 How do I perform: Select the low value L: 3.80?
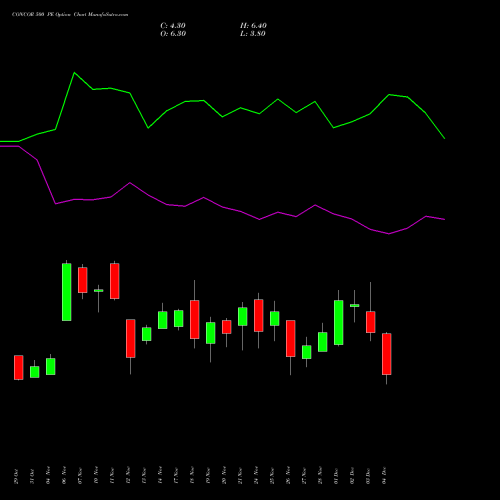253,34
